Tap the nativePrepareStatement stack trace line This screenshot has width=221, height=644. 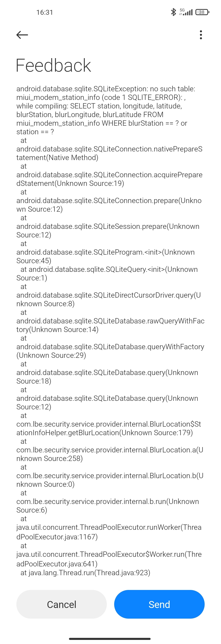pyautogui.click(x=109, y=153)
